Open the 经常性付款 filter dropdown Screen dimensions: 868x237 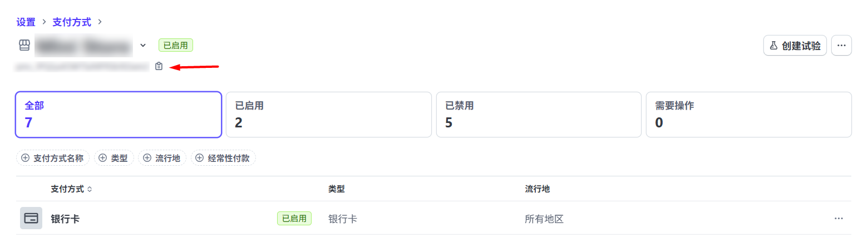pos(224,158)
